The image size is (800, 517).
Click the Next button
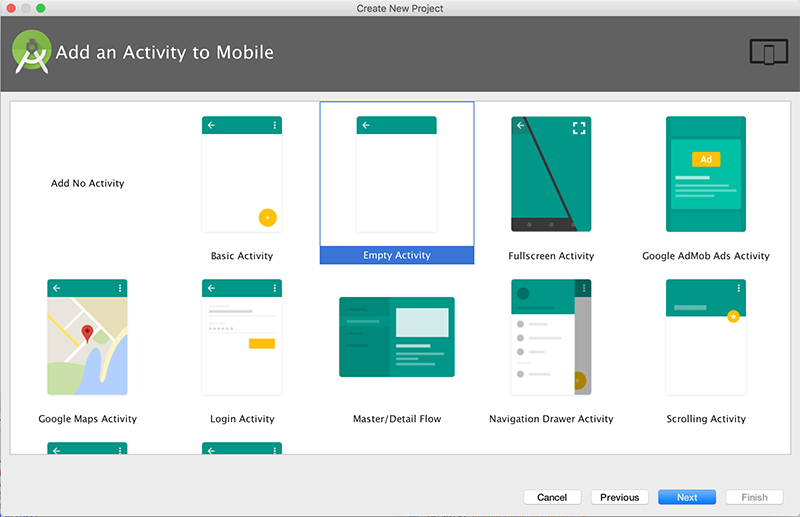tap(686, 497)
